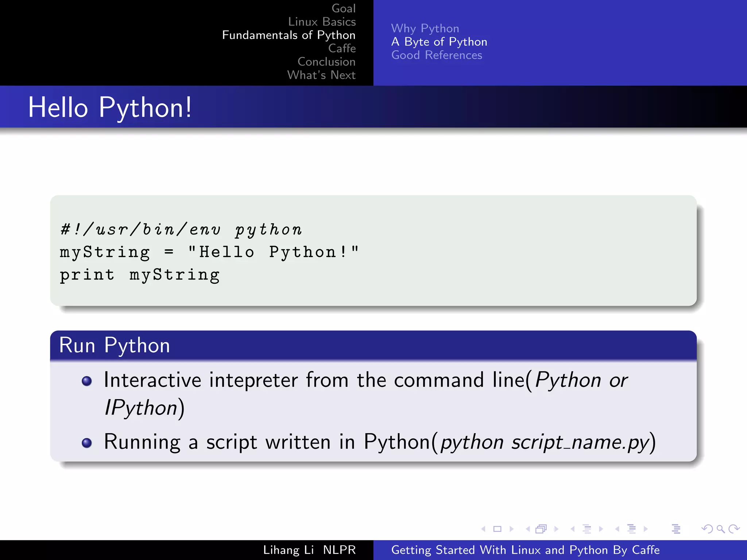
Task: Click the Hello Python! frame title
Action: (110, 108)
